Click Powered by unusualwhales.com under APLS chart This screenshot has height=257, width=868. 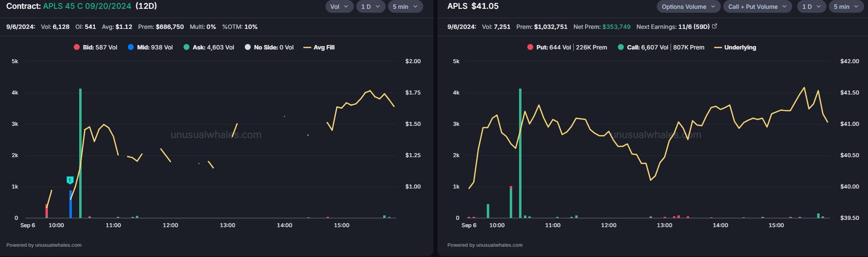(x=485, y=245)
